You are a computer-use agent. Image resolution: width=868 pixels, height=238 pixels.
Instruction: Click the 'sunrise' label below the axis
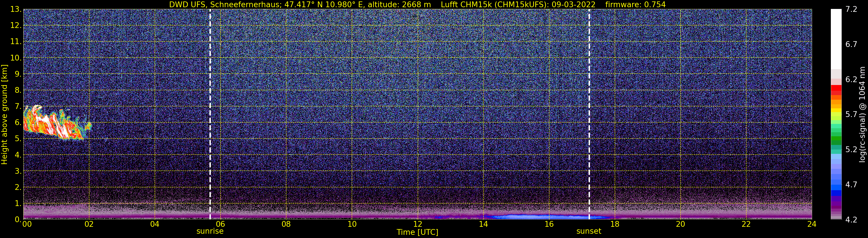click(210, 231)
